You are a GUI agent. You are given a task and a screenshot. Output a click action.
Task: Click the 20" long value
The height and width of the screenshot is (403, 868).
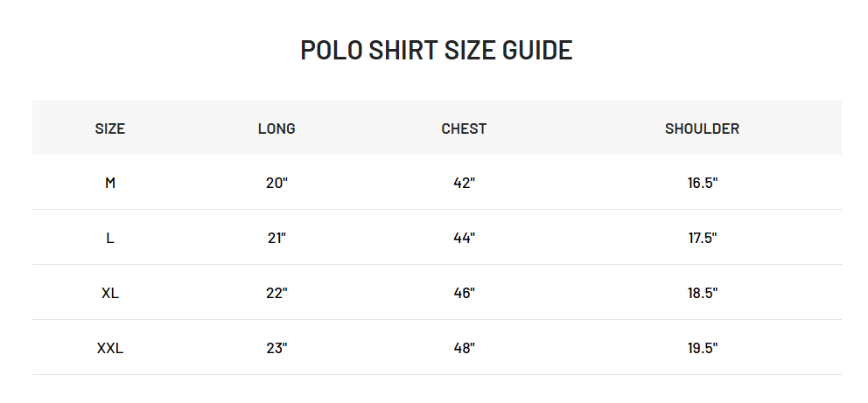(276, 183)
